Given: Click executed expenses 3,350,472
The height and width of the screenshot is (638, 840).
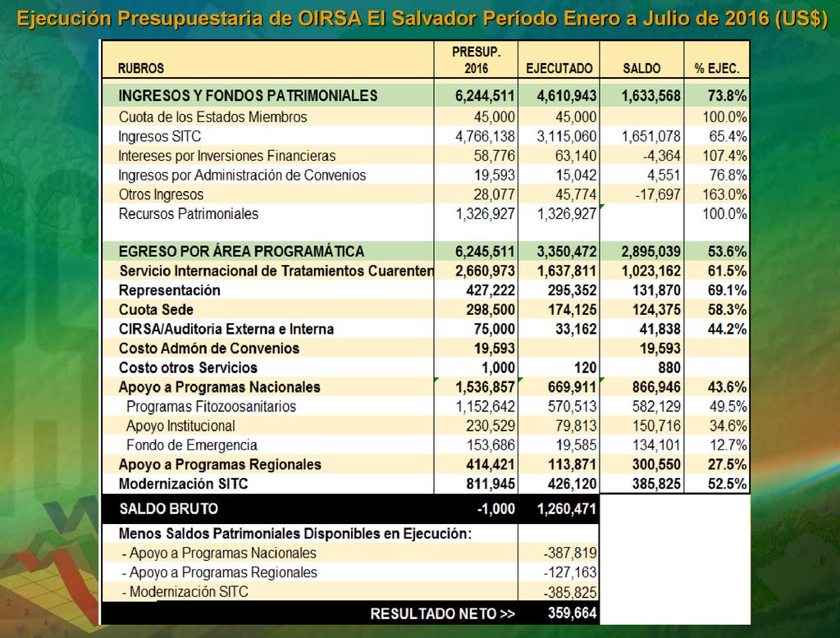Looking at the screenshot, I should point(566,251).
